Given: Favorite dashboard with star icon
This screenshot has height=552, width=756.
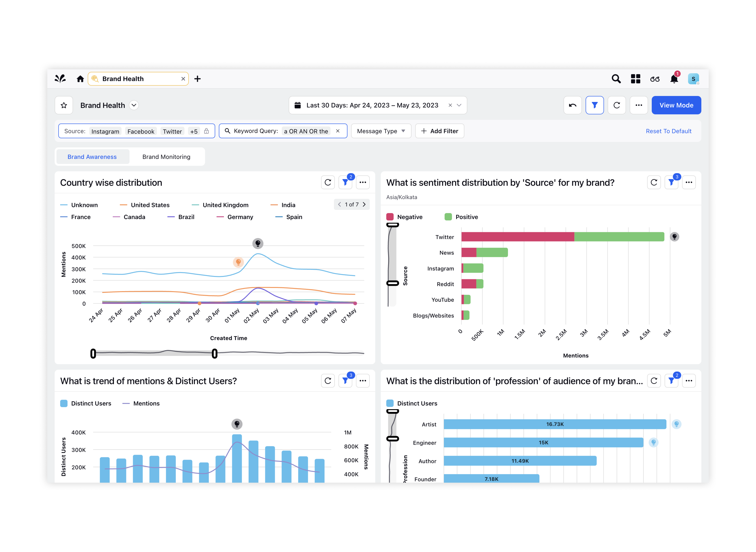Looking at the screenshot, I should [x=64, y=105].
